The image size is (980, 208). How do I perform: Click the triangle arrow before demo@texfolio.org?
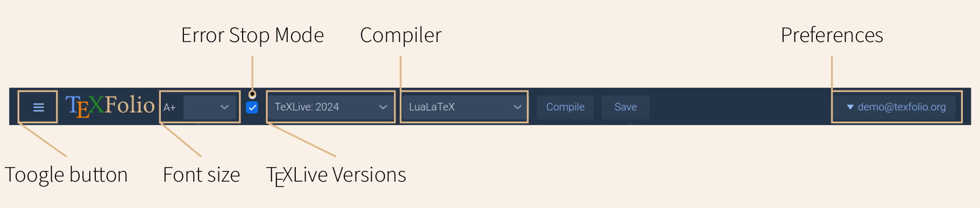[x=850, y=107]
